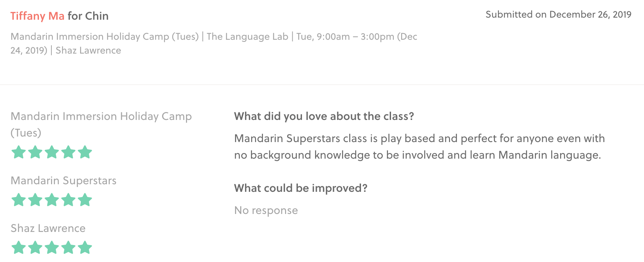The height and width of the screenshot is (262, 644).
Task: Click the Shaz Lawrence rating label
Action: [x=48, y=228]
